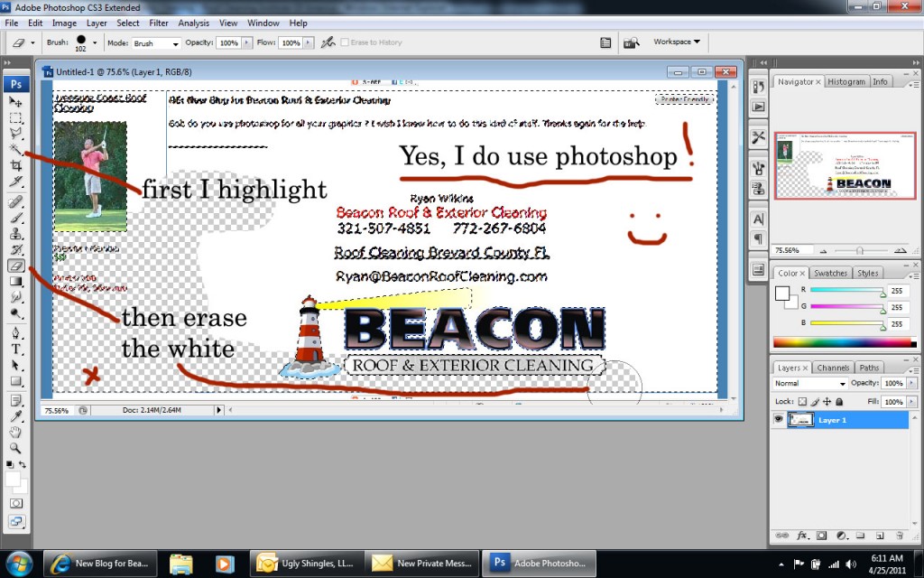This screenshot has height=578, width=924.
Task: Select the Zoom tool magnifier
Action: (16, 448)
